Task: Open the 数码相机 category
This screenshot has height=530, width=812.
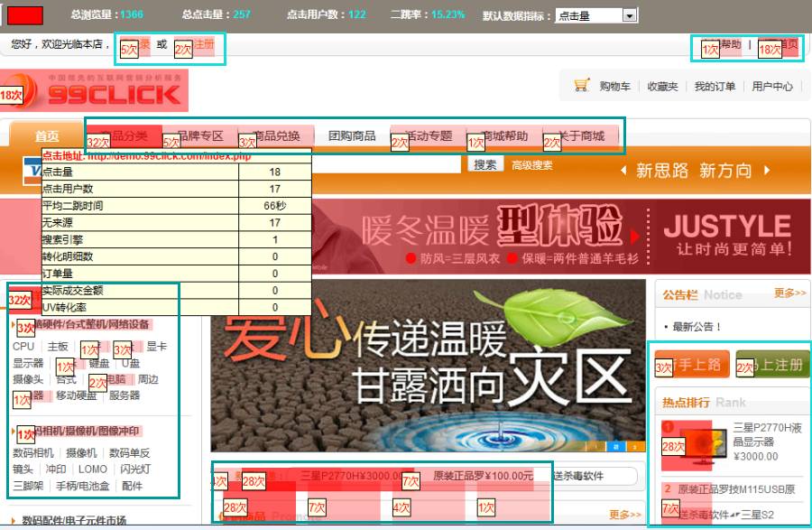Action: 33,453
